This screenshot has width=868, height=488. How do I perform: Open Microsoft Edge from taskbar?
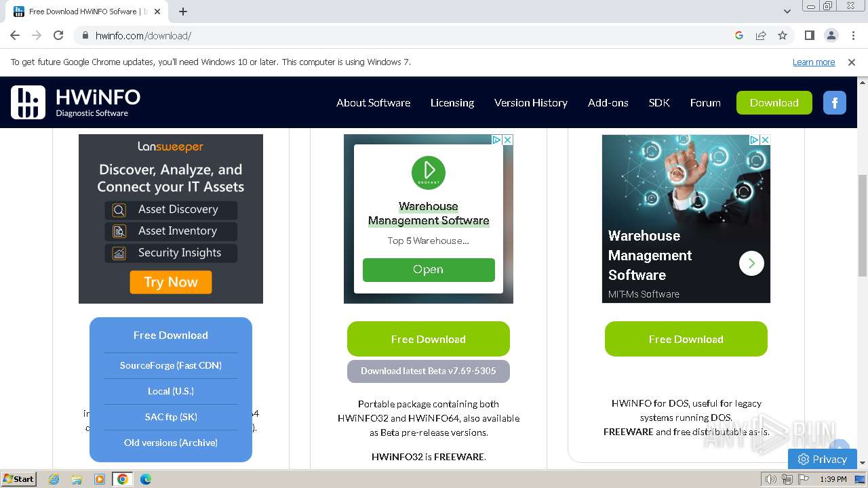145,479
